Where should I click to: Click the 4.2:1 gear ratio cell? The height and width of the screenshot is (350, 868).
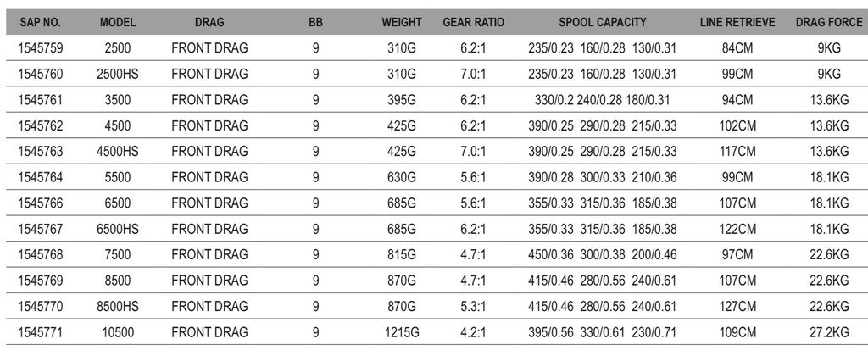pos(473,331)
